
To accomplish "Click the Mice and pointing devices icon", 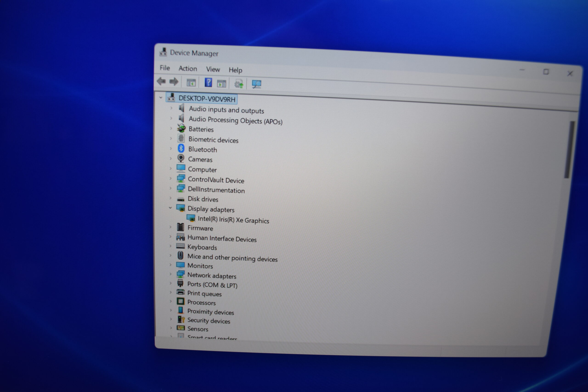I will [x=180, y=255].
